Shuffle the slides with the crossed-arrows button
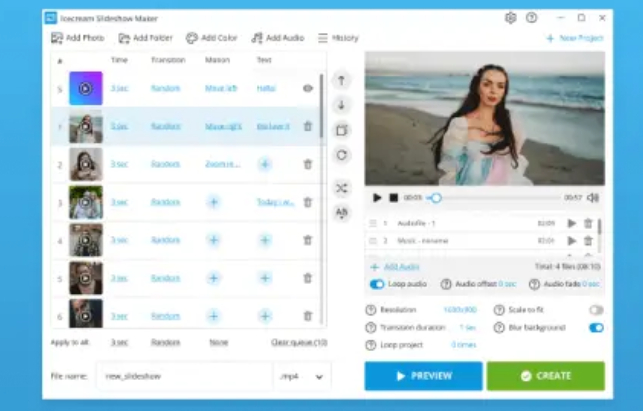The image size is (643, 411). click(341, 188)
